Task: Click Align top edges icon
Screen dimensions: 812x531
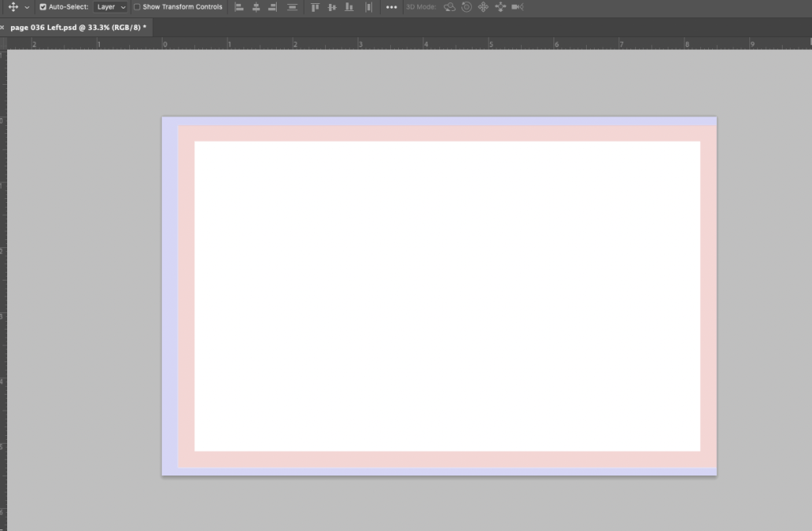Action: 315,7
